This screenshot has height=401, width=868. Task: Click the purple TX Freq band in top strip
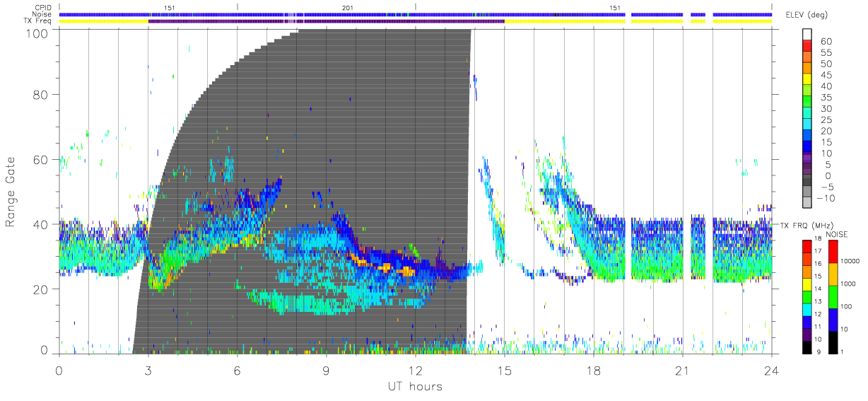coord(327,21)
